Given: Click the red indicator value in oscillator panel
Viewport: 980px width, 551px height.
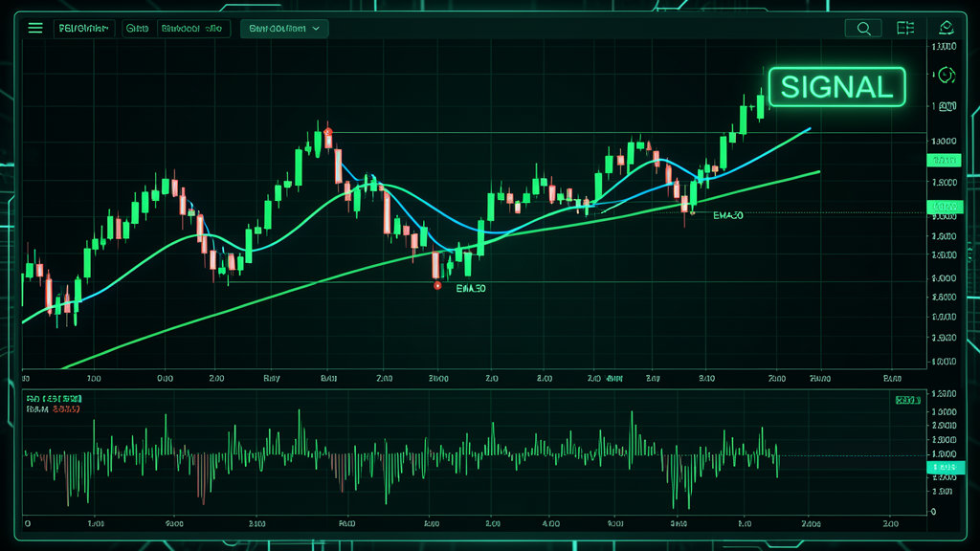Looking at the screenshot, I should click(66, 409).
